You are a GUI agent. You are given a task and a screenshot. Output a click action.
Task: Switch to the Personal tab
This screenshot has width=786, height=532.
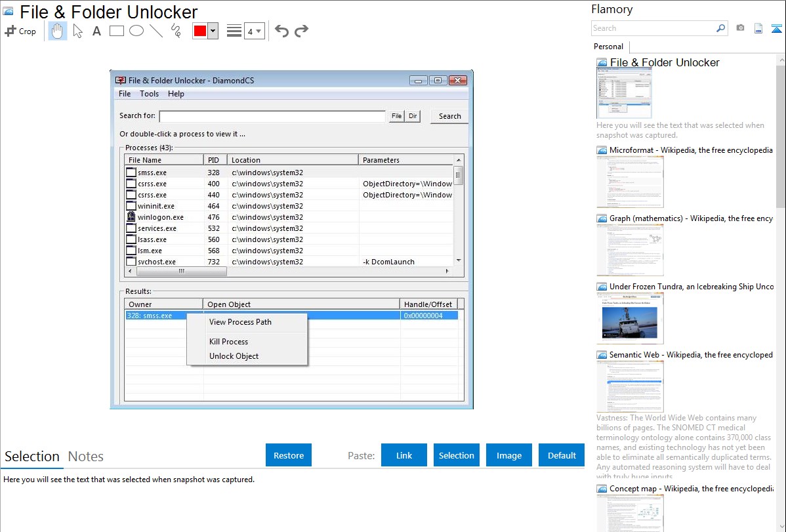608,47
